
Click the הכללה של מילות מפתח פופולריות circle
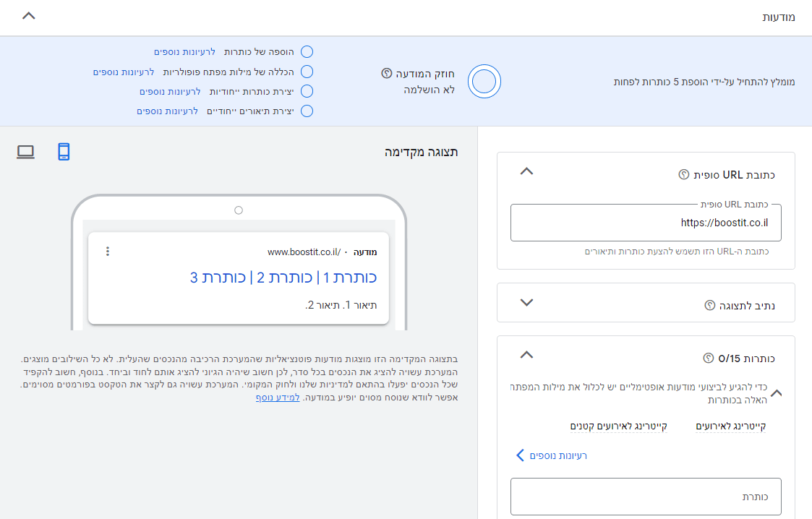click(x=307, y=72)
